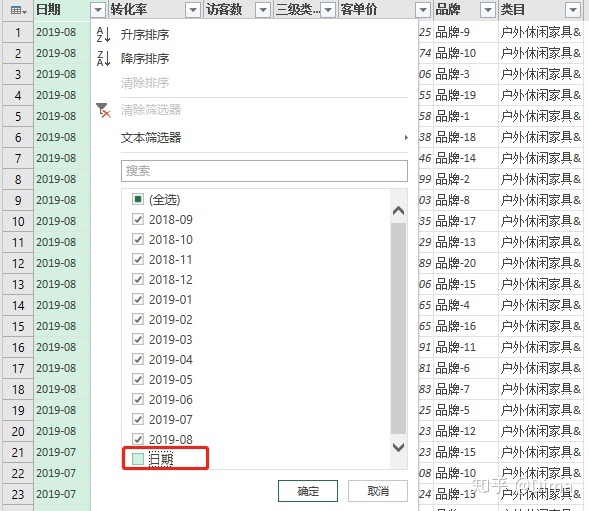Uncheck the 2019-07 checkbox
The height and width of the screenshot is (511, 589).
[x=138, y=419]
